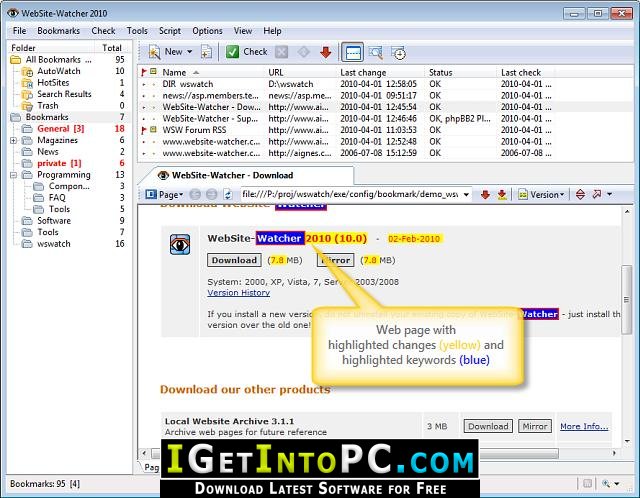The height and width of the screenshot is (498, 640).
Task: Click the red down-arrow icon beside Check
Action: click(x=325, y=52)
